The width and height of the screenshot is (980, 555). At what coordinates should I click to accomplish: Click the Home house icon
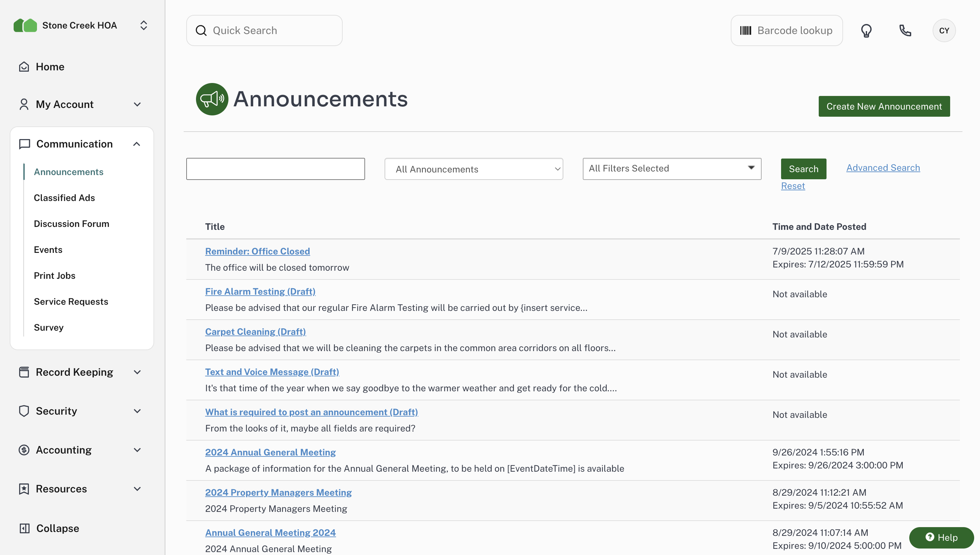(x=24, y=67)
